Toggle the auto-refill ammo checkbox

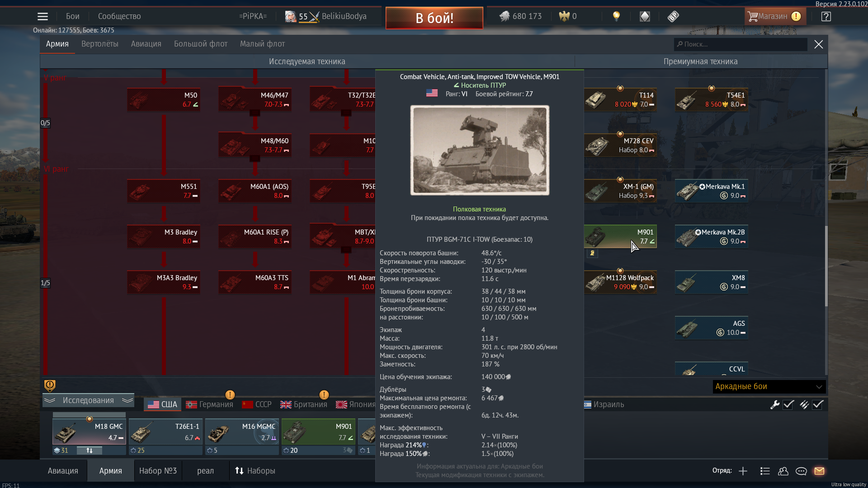817,404
